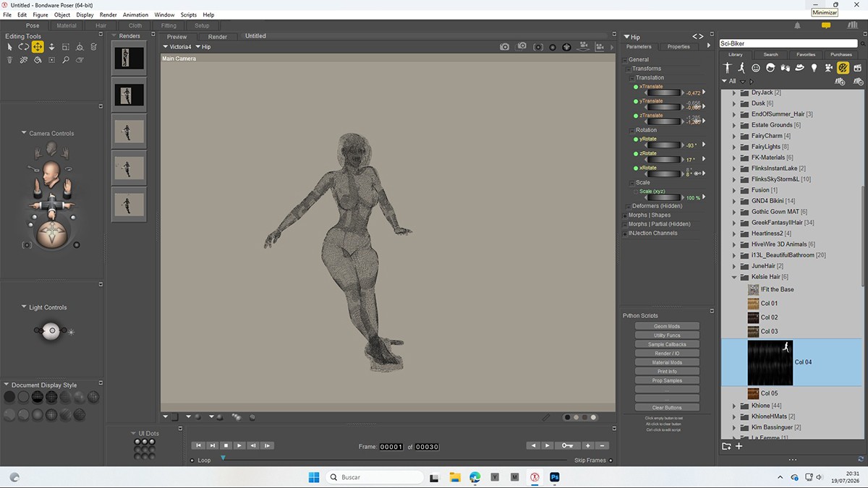Image resolution: width=868 pixels, height=488 pixels.
Task: Click the first render camera icon above viewport
Action: click(504, 47)
